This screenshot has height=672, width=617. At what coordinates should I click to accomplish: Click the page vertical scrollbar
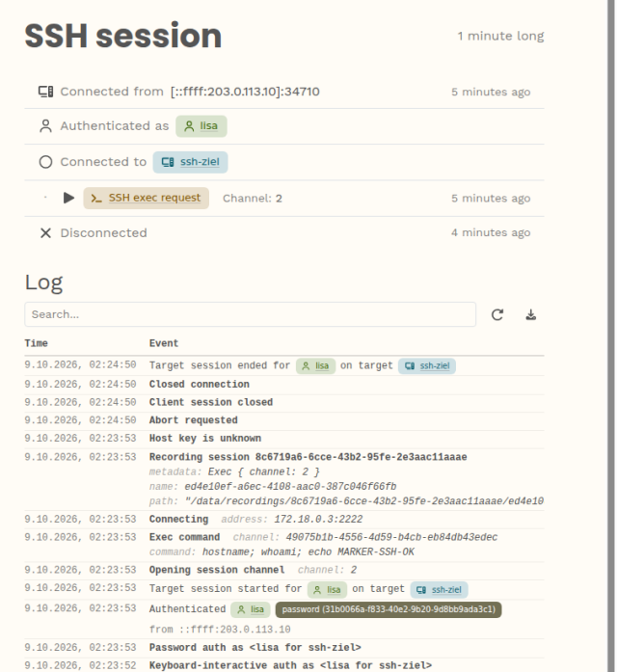(611, 336)
